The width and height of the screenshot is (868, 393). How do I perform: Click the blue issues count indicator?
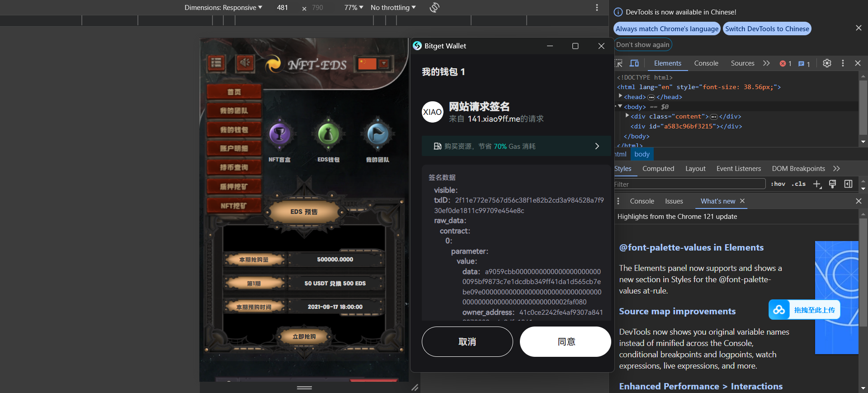pos(804,64)
